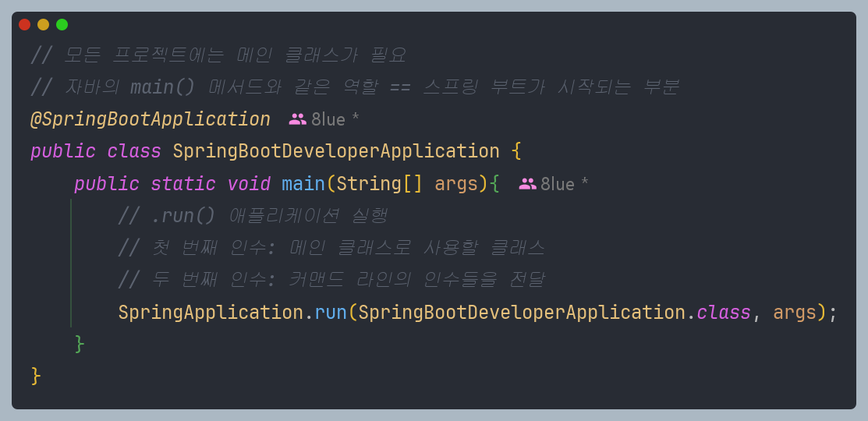Image resolution: width=868 pixels, height=421 pixels.
Task: Click the 'String[]' parameter type
Action: point(379,184)
